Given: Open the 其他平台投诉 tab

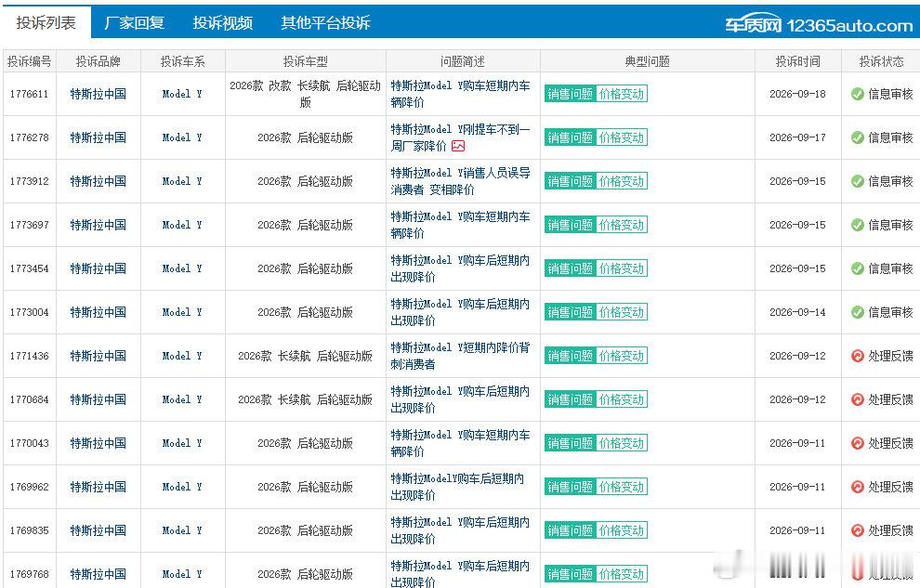Looking at the screenshot, I should coord(325,23).
